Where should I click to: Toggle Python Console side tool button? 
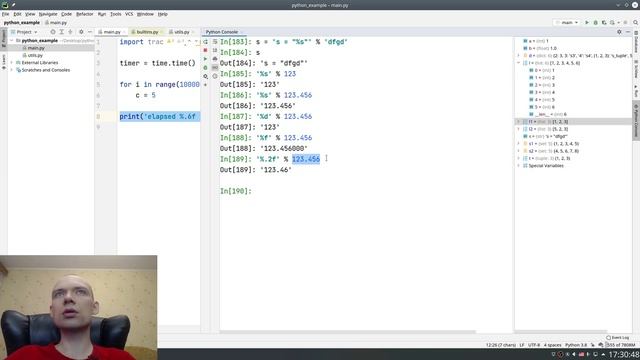(x=636, y=120)
